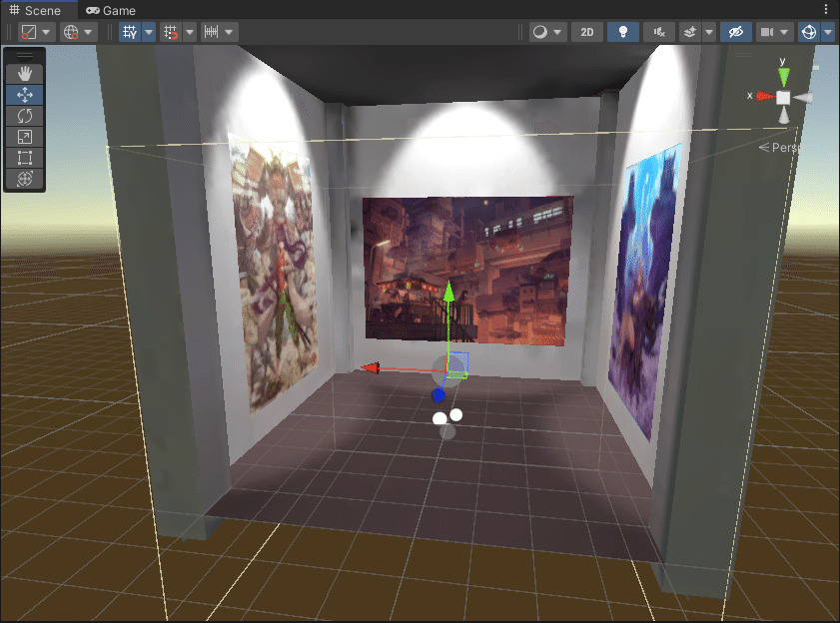Screen dimensions: 840x623
Task: Open the effects dropdown arrow
Action: [709, 32]
